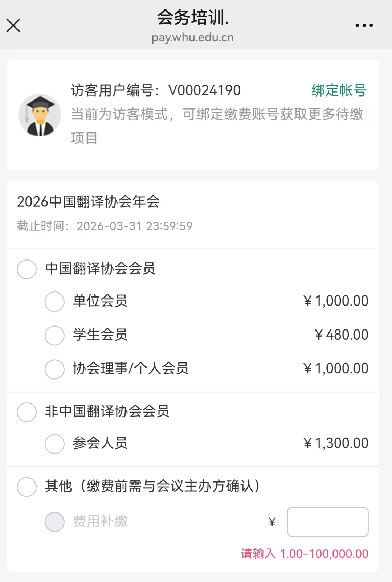Tap the 请输入 1.00-100,000.00 hint
Viewport: 392px width, 582px height.
(x=305, y=554)
